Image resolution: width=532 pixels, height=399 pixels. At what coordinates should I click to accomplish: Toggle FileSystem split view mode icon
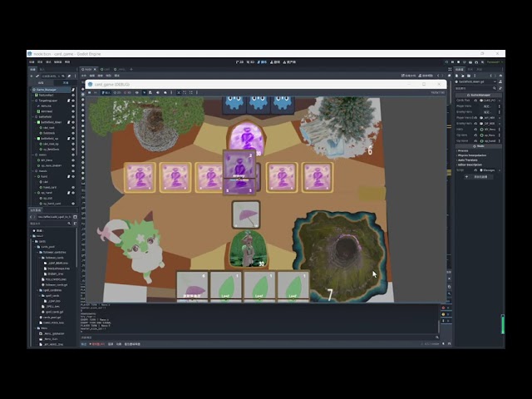click(76, 217)
